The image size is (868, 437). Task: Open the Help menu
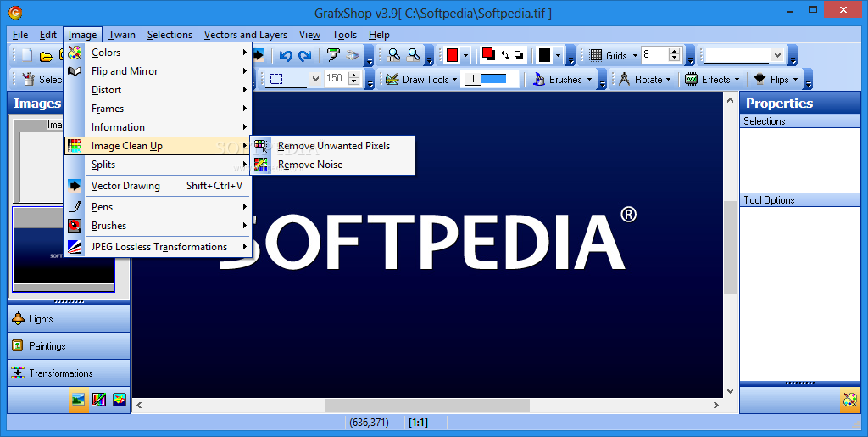(x=379, y=35)
